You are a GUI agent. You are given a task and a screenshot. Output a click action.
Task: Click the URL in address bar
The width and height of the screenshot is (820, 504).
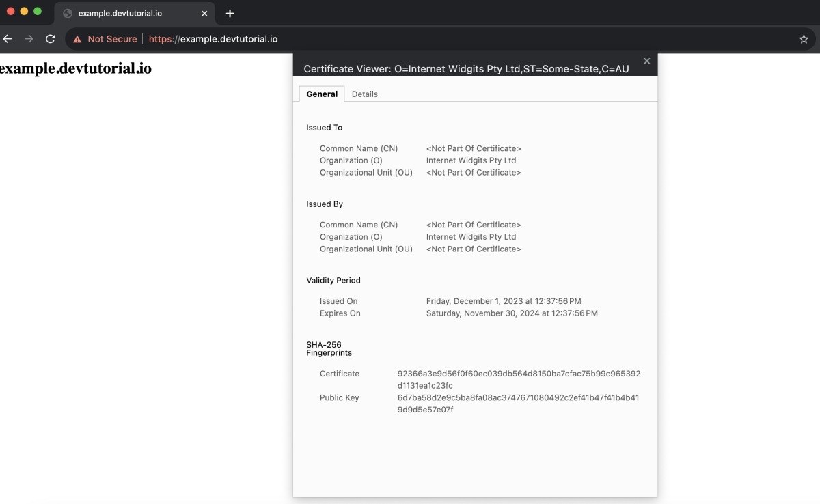(x=213, y=39)
